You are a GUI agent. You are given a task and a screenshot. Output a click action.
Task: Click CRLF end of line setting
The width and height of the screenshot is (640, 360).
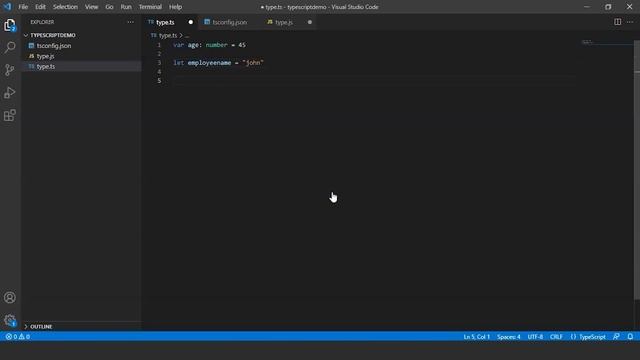[x=556, y=337]
